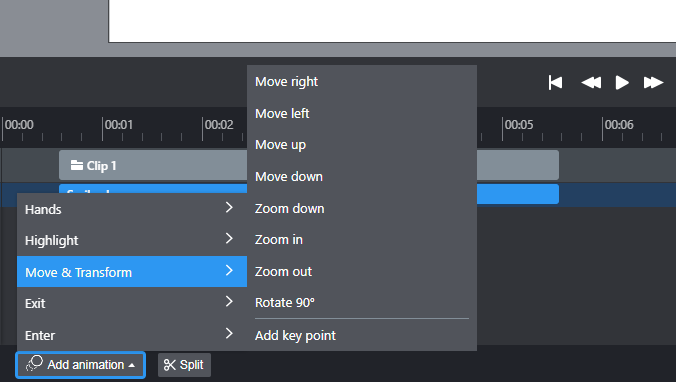Screen dimensions: 676x382
Task: Click the fast forward icon
Action: (653, 82)
